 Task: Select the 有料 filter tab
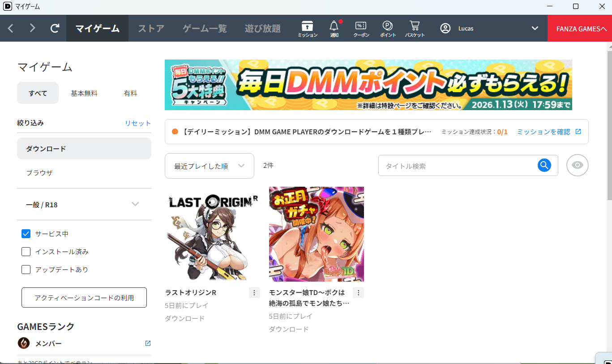130,93
